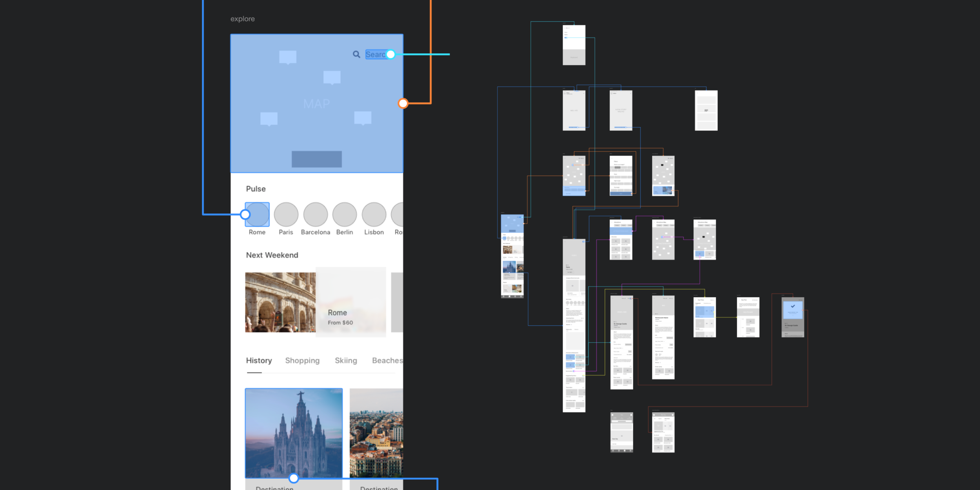Select the orange connector handle on map edge
This screenshot has width=980, height=490.
[403, 103]
